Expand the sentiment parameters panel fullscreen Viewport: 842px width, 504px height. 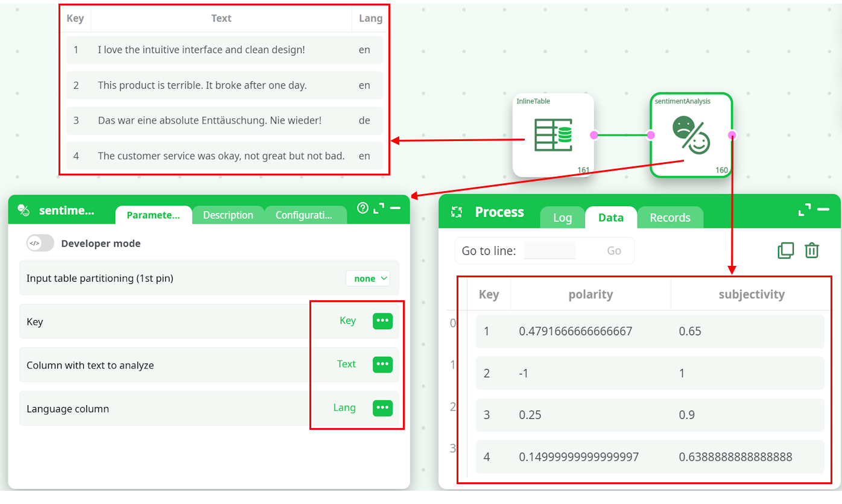point(379,208)
